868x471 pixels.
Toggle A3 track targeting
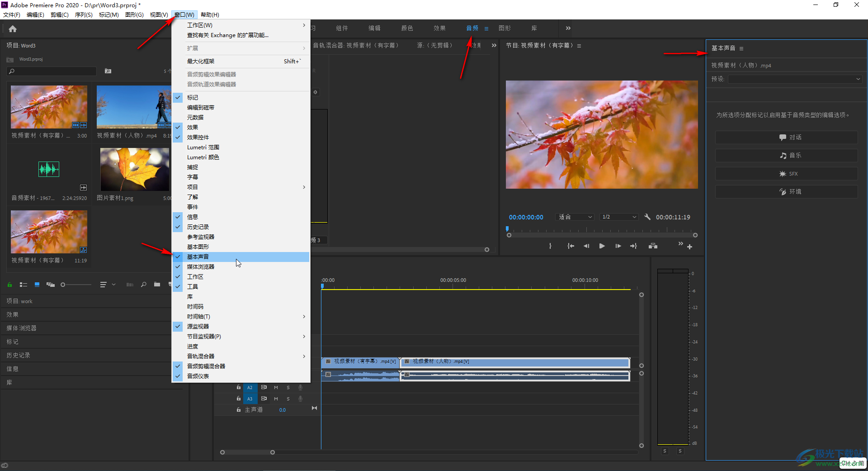(250, 399)
